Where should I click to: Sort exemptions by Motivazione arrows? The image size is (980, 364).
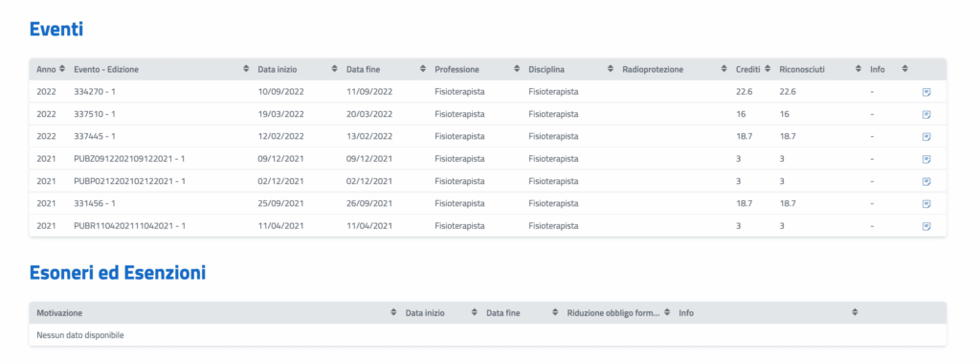click(x=393, y=312)
